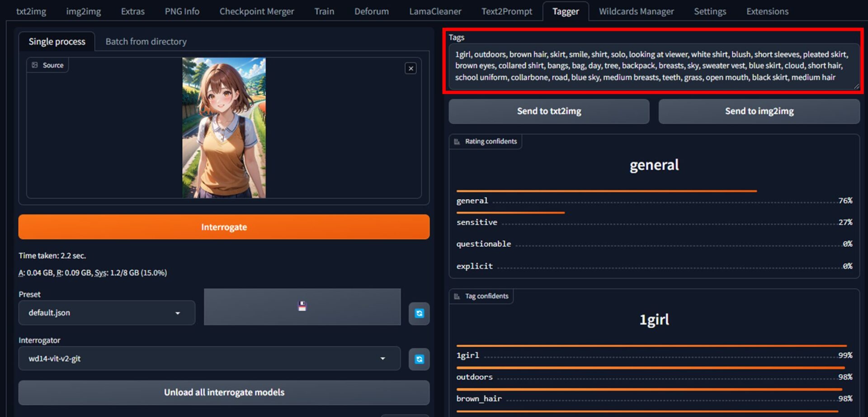Click Send to txt2img button
The width and height of the screenshot is (868, 417).
pyautogui.click(x=549, y=111)
